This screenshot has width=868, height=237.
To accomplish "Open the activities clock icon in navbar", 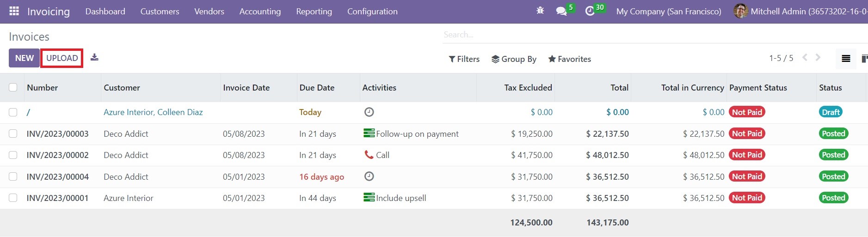I will click(x=590, y=11).
